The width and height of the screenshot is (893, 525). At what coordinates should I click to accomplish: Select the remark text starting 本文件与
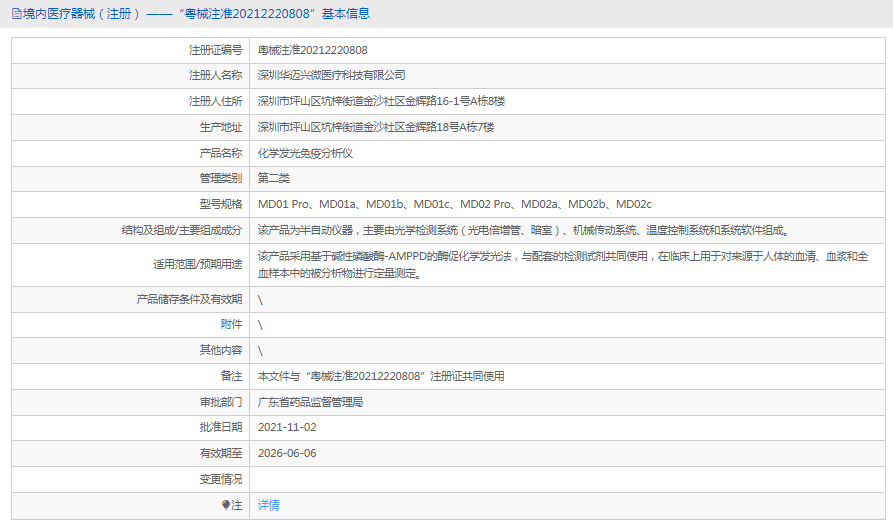381,376
